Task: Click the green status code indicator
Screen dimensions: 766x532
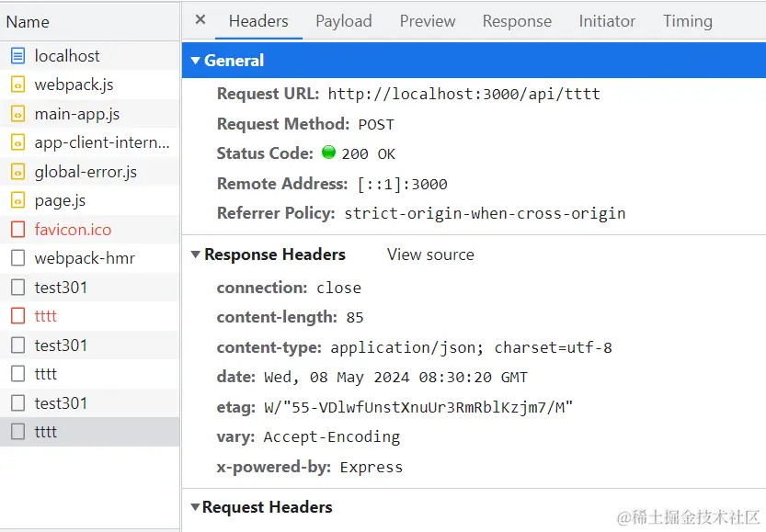Action: click(329, 153)
